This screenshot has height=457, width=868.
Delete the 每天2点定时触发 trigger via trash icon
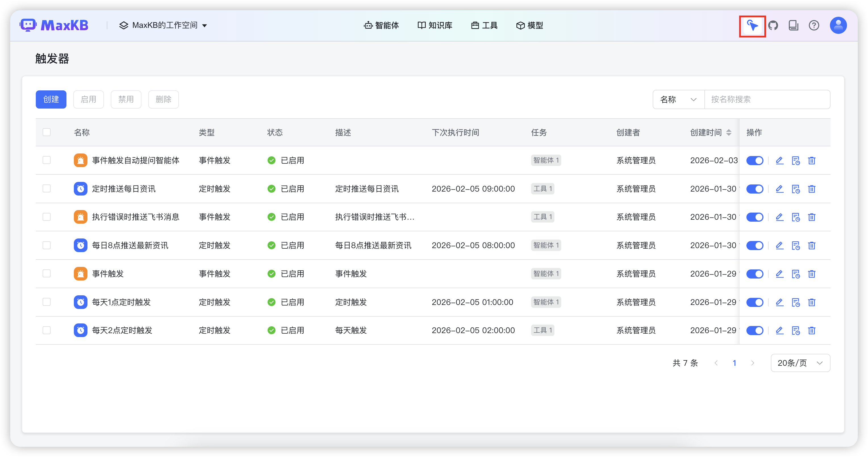812,331
